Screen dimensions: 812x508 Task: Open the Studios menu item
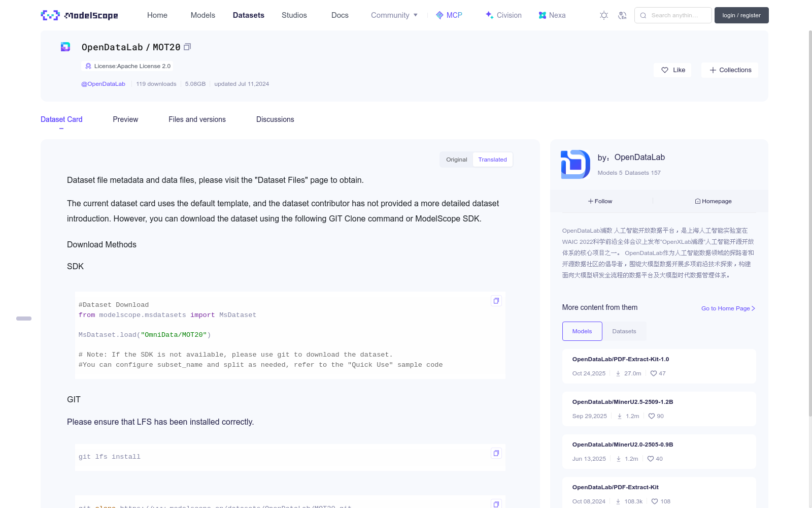click(294, 15)
